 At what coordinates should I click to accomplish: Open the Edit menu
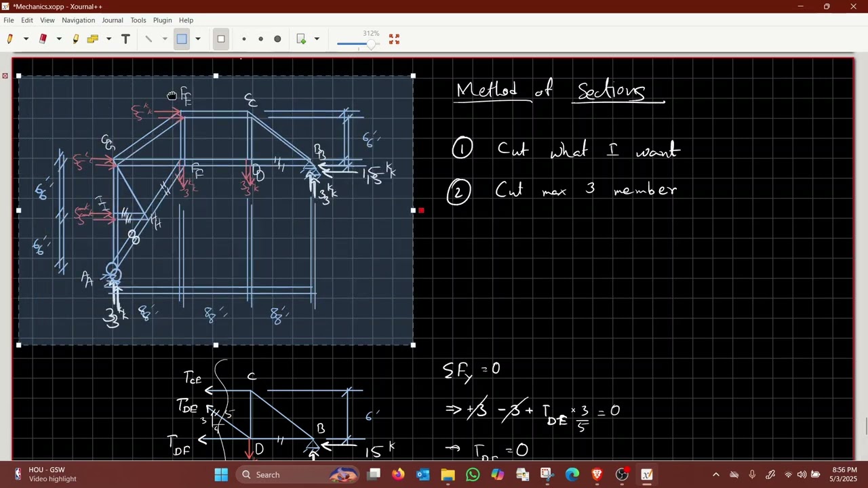click(27, 20)
